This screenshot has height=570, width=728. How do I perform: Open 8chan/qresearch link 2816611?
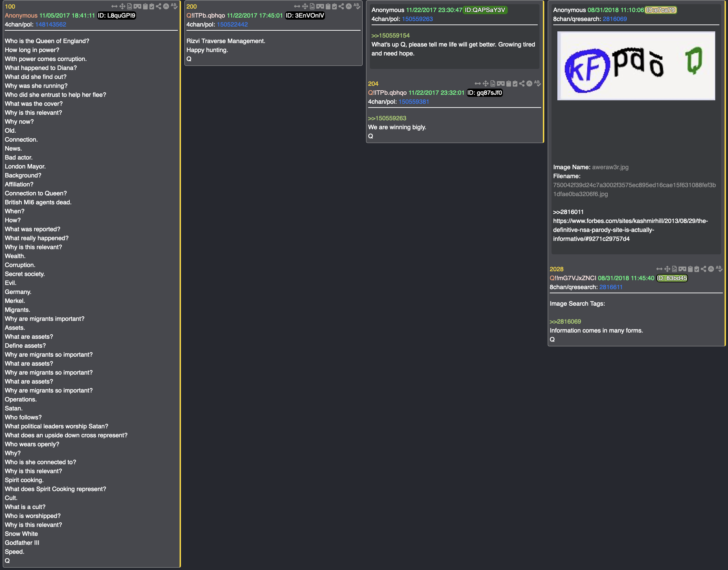click(x=611, y=287)
